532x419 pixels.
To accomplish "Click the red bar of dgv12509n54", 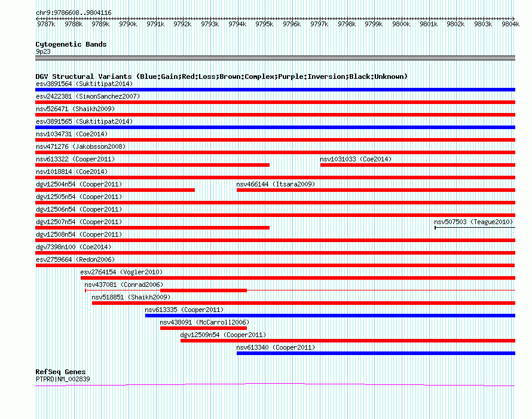I will coord(348,341).
